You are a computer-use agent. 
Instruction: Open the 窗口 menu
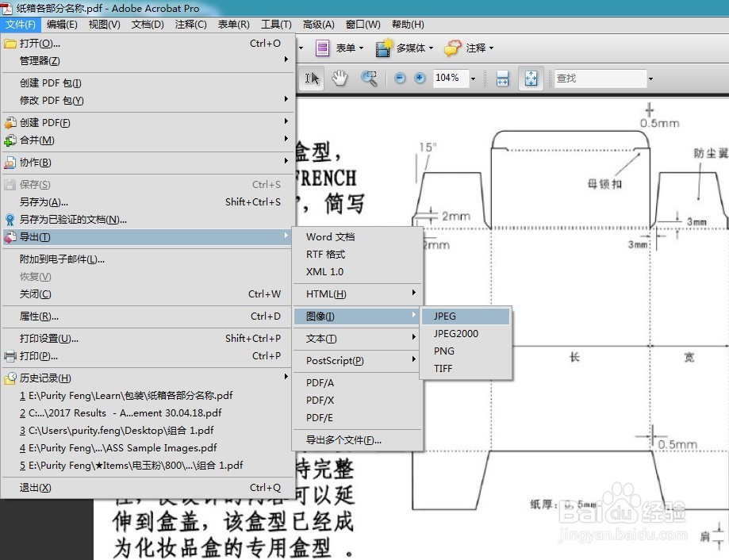point(363,24)
